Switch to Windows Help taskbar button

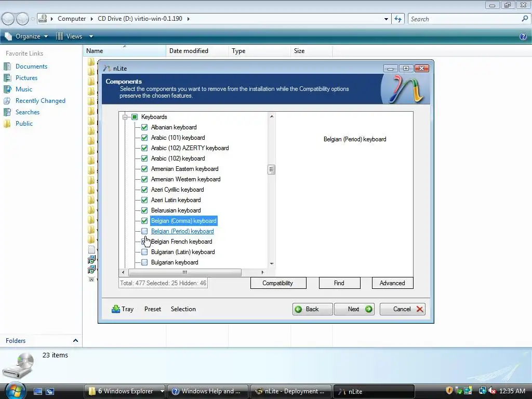pos(208,391)
